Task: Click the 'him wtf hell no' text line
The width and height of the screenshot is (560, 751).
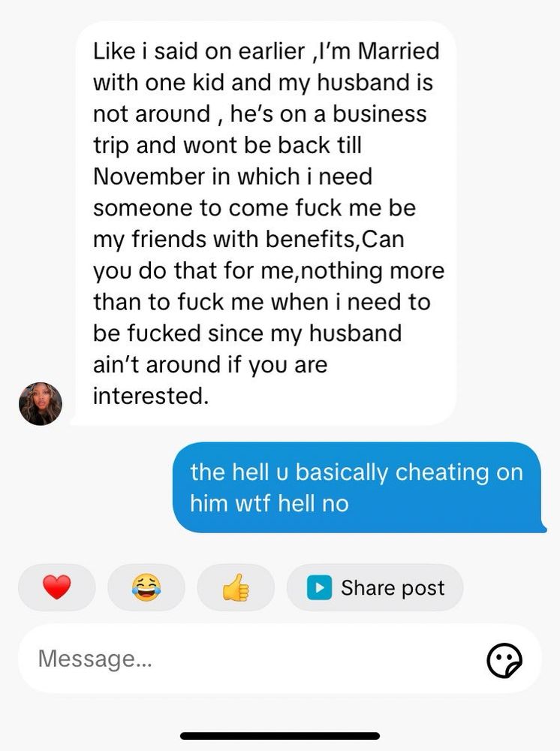Action: [x=269, y=503]
